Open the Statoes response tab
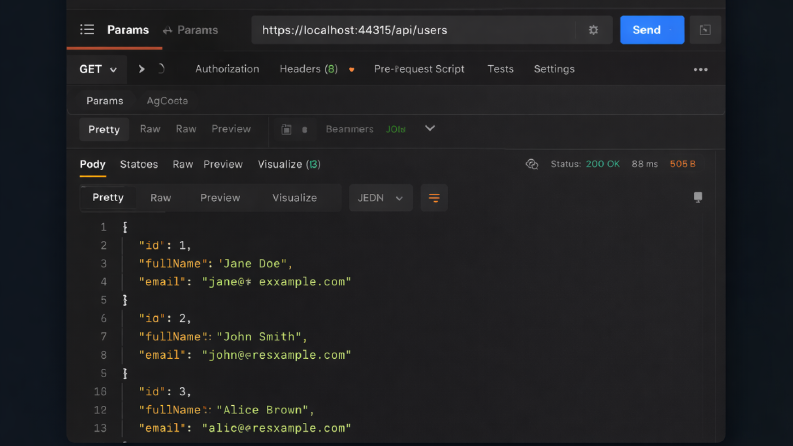793x446 pixels. point(139,164)
